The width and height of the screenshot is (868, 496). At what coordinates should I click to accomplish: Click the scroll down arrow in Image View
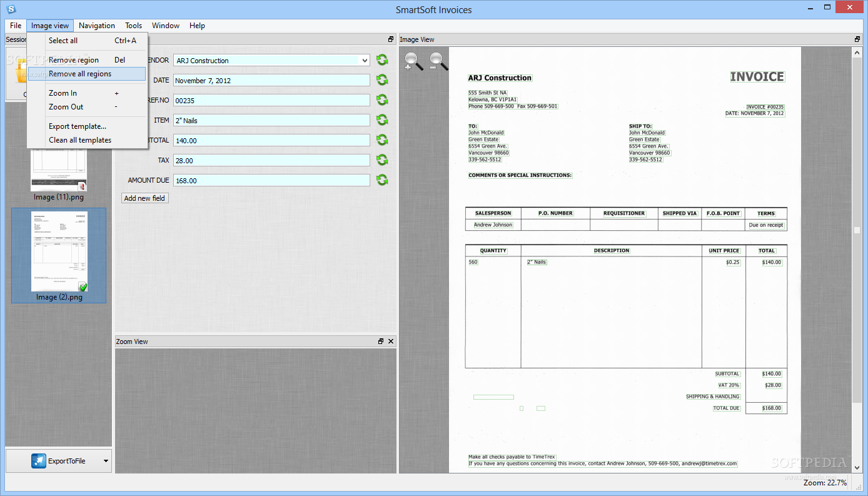857,469
